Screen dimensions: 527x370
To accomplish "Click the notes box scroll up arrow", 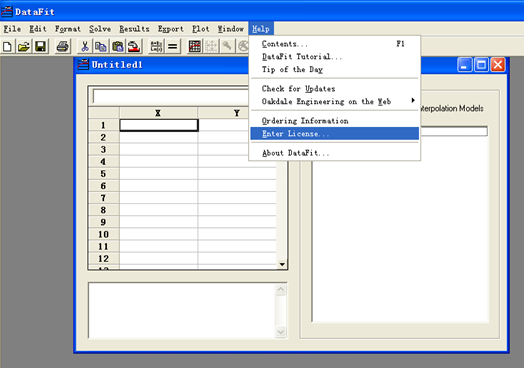I will [x=281, y=289].
